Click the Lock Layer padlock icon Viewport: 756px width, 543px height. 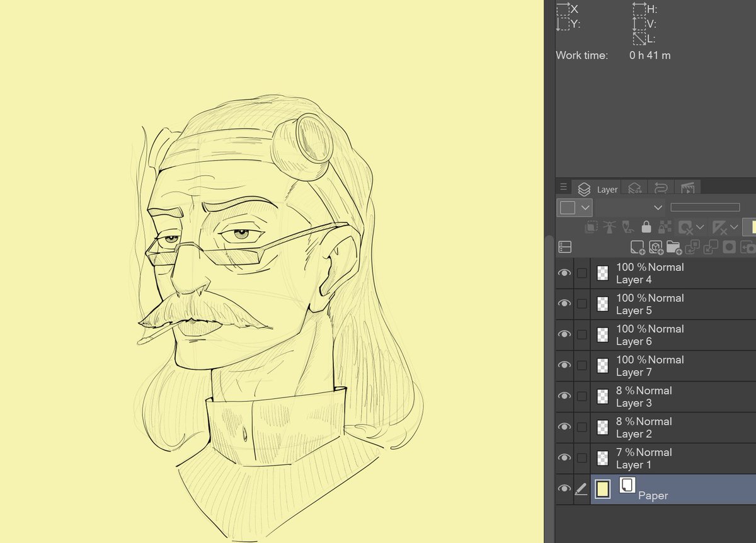pos(646,227)
